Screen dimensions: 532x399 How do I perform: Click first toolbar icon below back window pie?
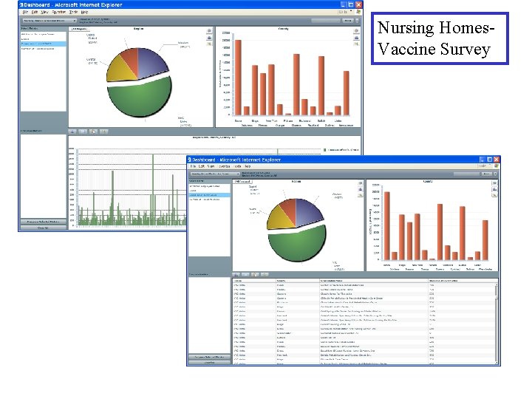pos(72,132)
